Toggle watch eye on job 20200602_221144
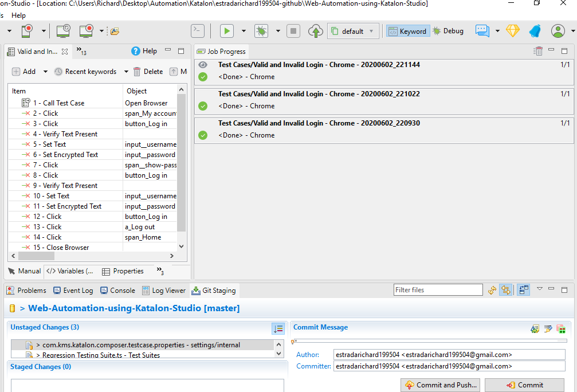The width and height of the screenshot is (577, 392). pyautogui.click(x=203, y=65)
